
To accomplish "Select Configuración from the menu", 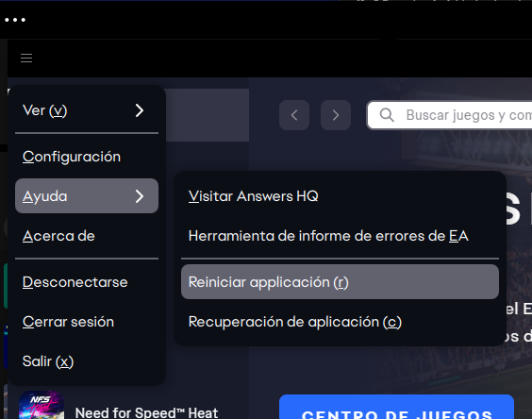I will pos(87,157).
